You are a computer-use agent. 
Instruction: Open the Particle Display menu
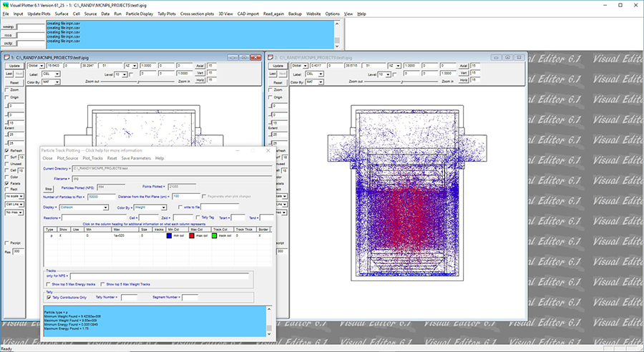click(x=140, y=14)
